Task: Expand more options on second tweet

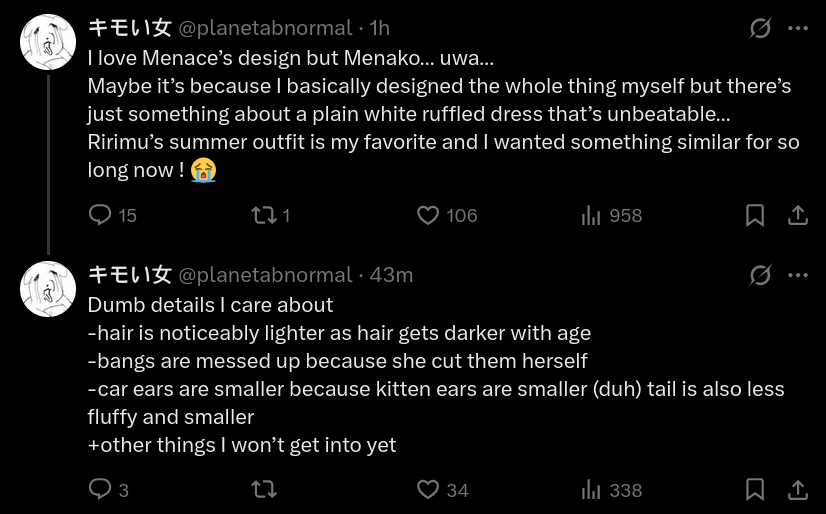Action: (x=798, y=275)
